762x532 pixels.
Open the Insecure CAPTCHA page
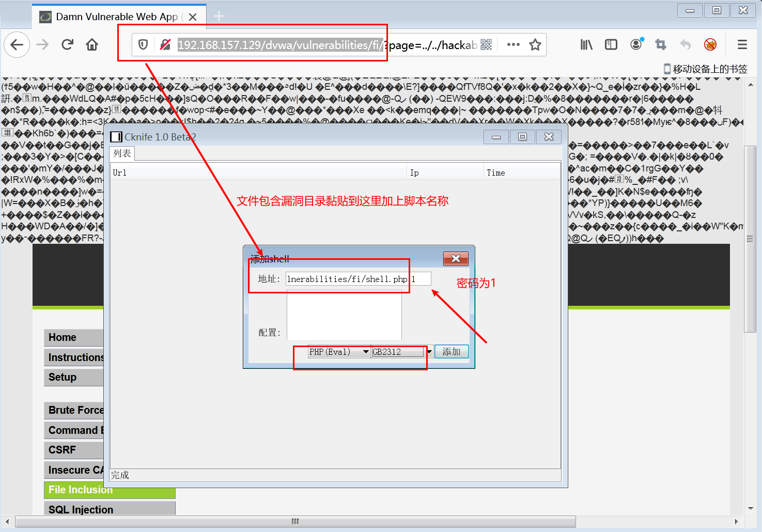click(x=73, y=470)
